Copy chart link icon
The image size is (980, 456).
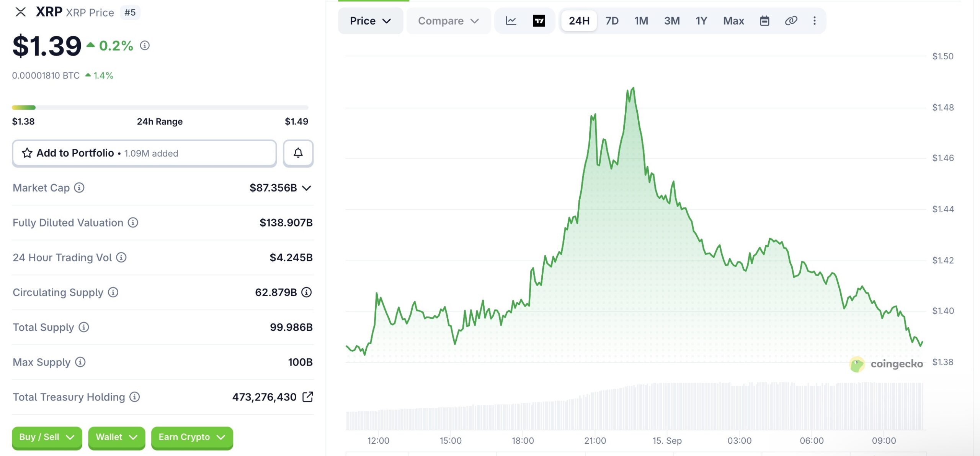point(791,21)
